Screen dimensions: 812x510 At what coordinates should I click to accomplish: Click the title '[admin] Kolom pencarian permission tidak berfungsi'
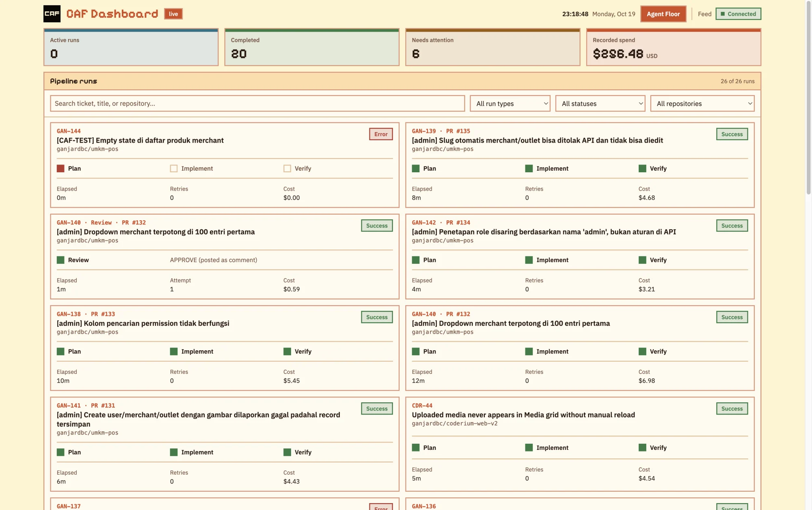pos(143,323)
